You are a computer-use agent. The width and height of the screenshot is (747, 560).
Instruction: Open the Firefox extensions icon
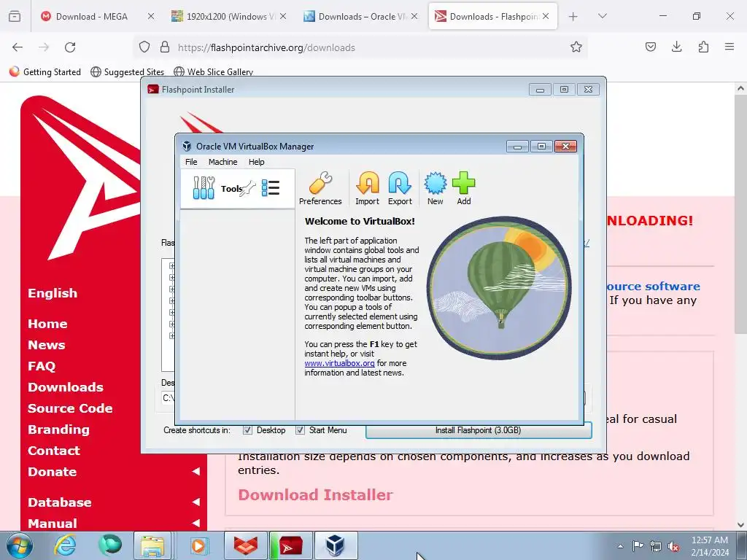[x=703, y=47]
